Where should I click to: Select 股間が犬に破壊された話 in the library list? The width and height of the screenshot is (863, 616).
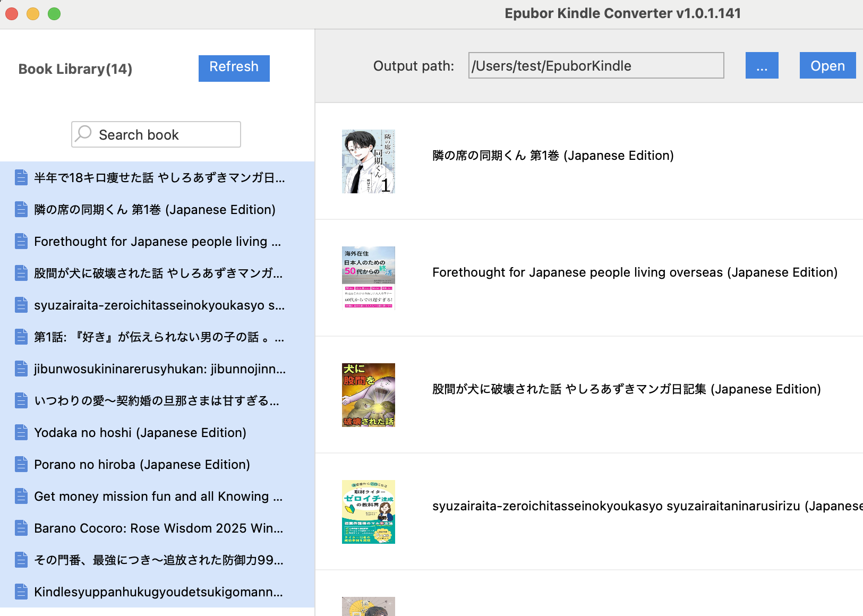pos(157,273)
